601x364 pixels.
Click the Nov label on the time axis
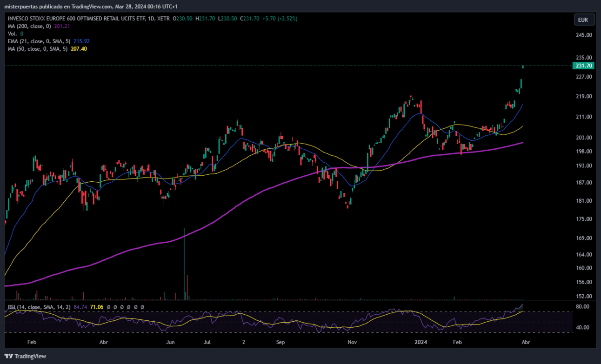(x=352, y=342)
